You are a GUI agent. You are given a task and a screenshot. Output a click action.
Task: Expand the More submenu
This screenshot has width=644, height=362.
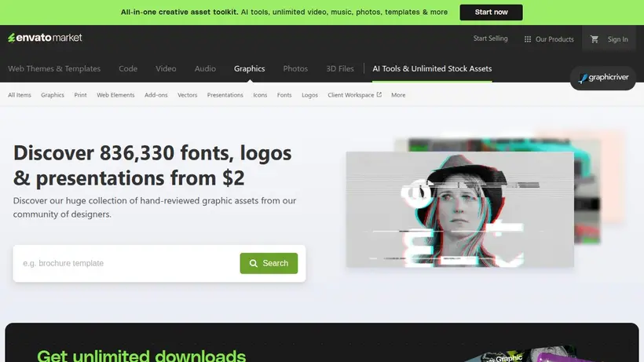coord(398,95)
